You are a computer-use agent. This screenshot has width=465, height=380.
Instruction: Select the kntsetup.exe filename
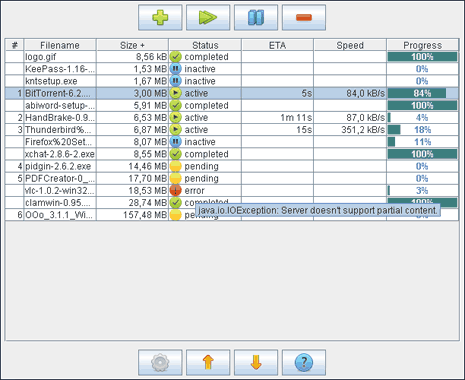51,81
